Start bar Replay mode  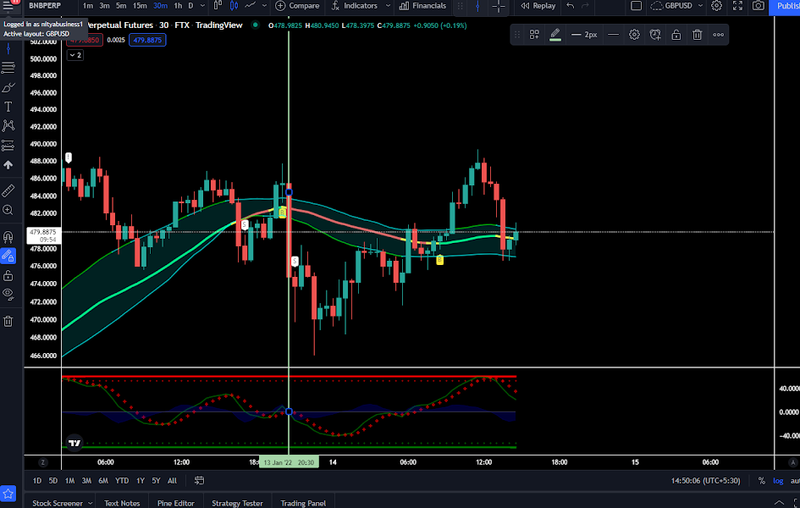(x=537, y=6)
